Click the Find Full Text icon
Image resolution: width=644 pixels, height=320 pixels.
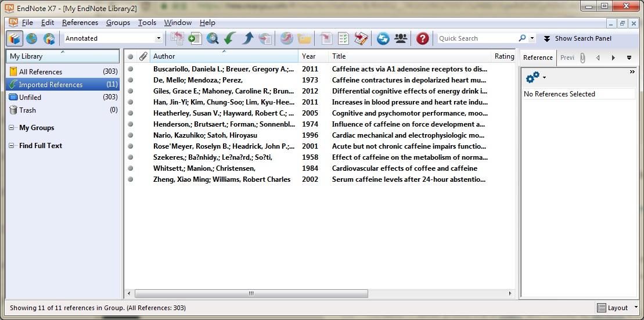coord(265,38)
